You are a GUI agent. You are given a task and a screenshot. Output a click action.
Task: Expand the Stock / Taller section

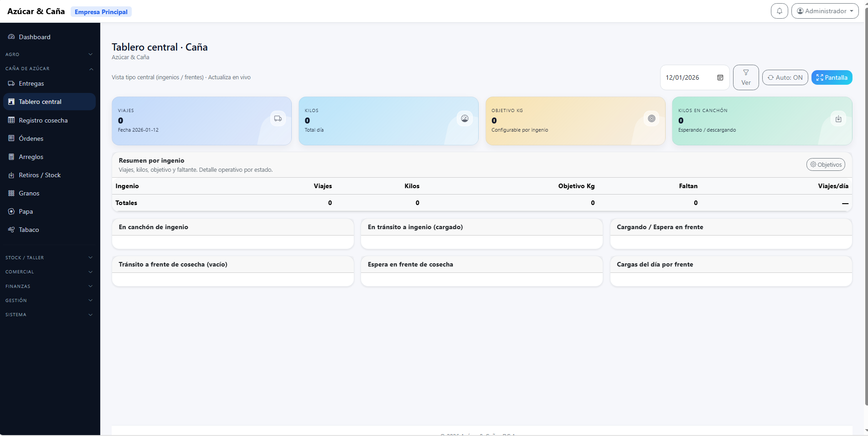point(49,257)
